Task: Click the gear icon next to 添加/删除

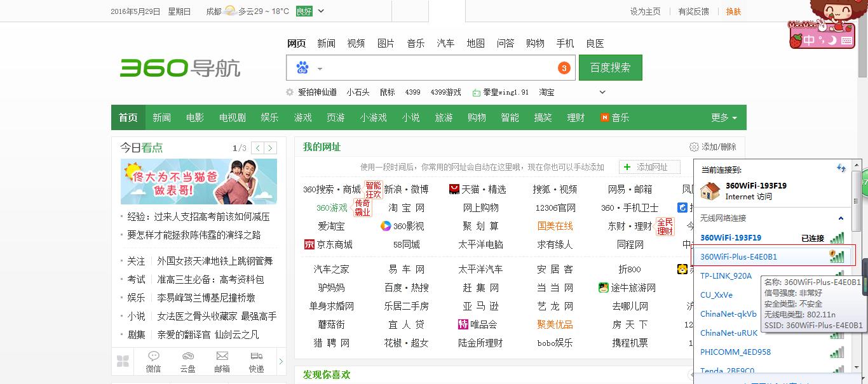Action: click(x=694, y=147)
